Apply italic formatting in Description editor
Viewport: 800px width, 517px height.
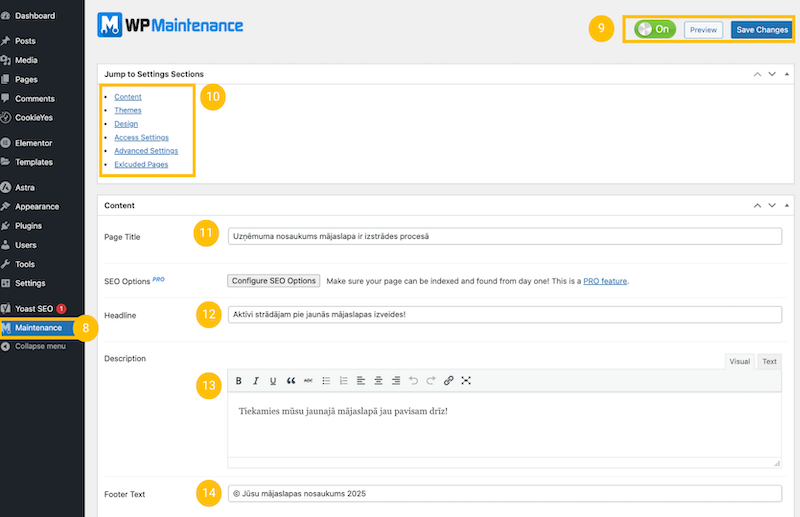256,381
